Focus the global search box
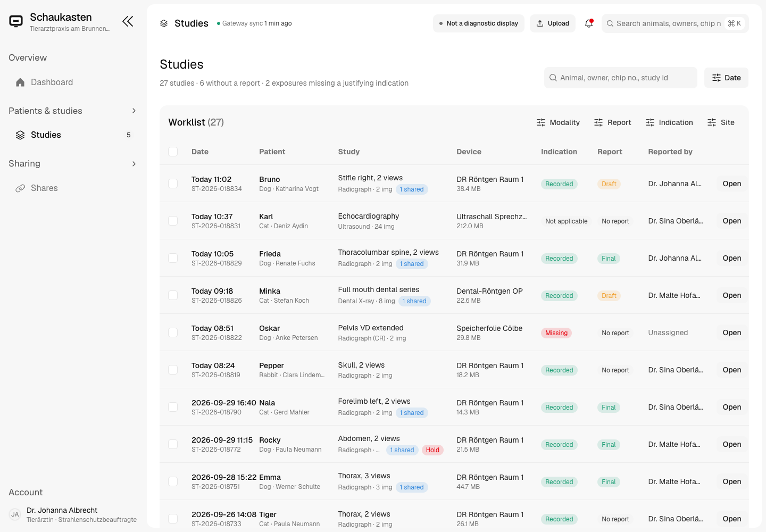The height and width of the screenshot is (532, 766). click(675, 23)
